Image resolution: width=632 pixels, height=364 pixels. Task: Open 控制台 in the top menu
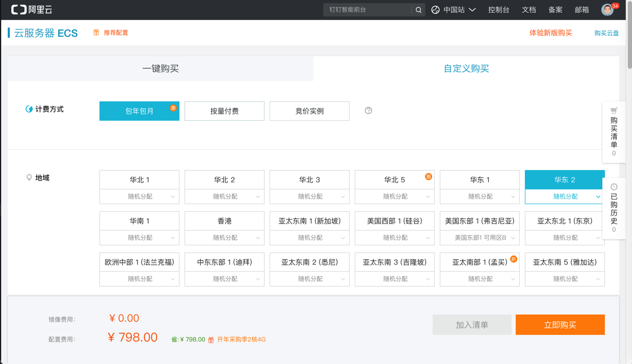(x=498, y=10)
